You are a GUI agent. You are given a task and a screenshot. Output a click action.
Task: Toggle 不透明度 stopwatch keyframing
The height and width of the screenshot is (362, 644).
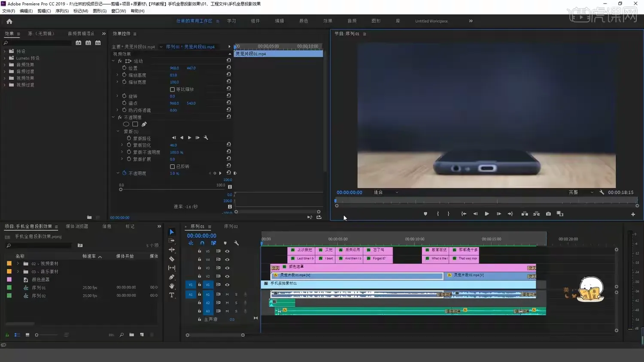(124, 173)
